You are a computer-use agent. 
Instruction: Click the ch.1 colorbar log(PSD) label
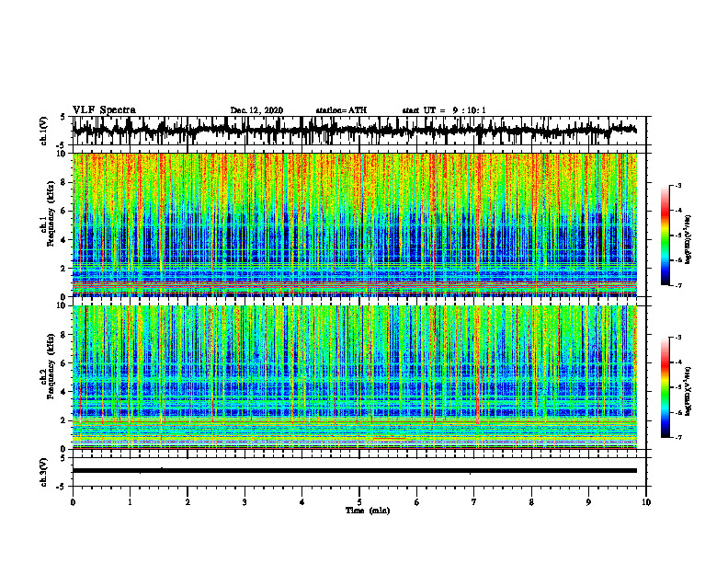688,240
